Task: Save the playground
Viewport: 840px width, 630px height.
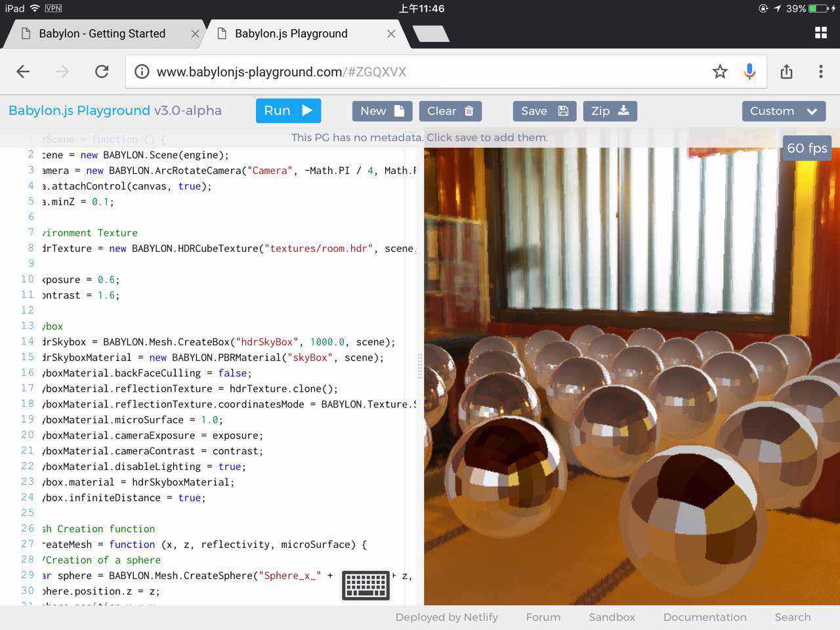Action: point(545,111)
